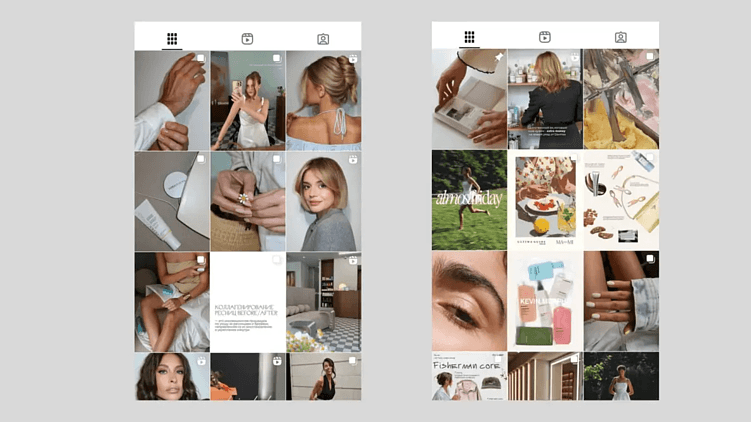Viewport: 751px width, 422px height.
Task: Open the Kevin Murphy products post
Action: [x=545, y=301]
